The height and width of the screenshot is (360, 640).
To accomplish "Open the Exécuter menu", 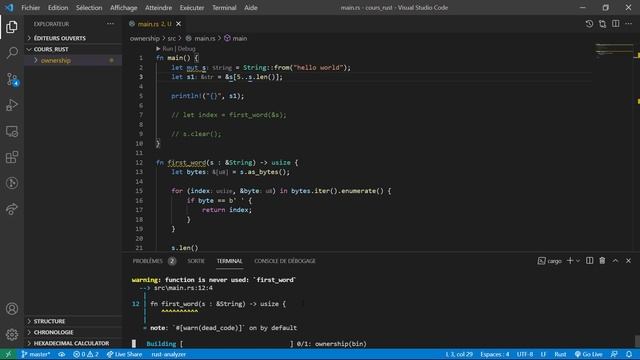I will (192, 7).
